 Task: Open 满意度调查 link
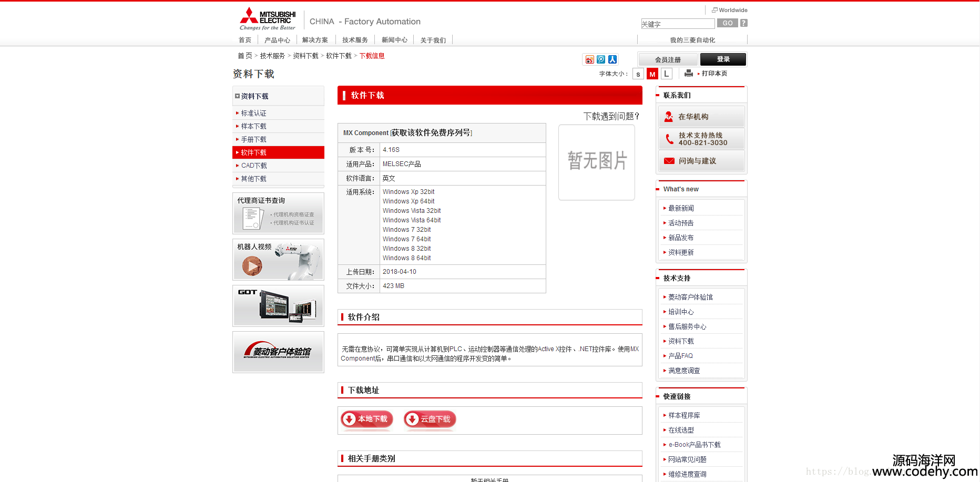[x=684, y=371]
